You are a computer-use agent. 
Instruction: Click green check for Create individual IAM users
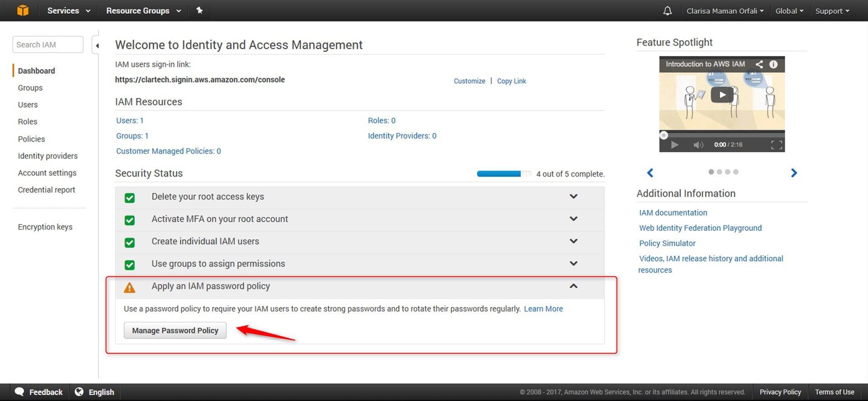(x=130, y=242)
